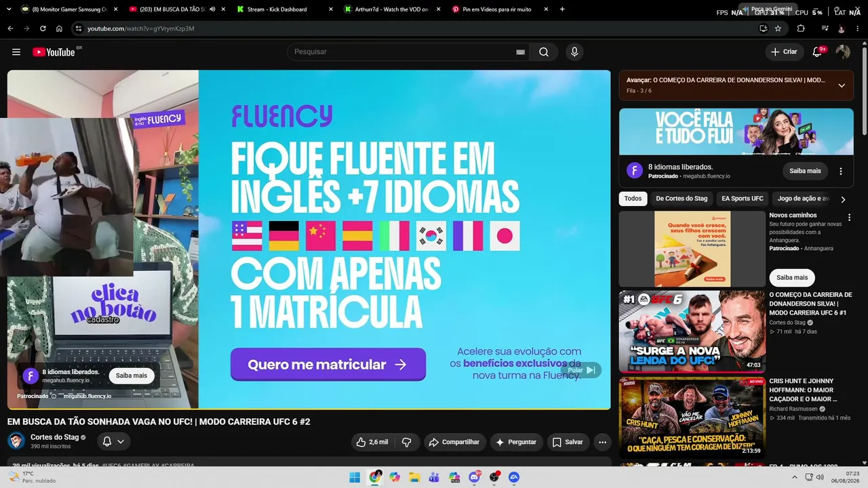The width and height of the screenshot is (868, 488).
Task: Switch to the Arthurr7d VOD tab
Action: tap(391, 9)
